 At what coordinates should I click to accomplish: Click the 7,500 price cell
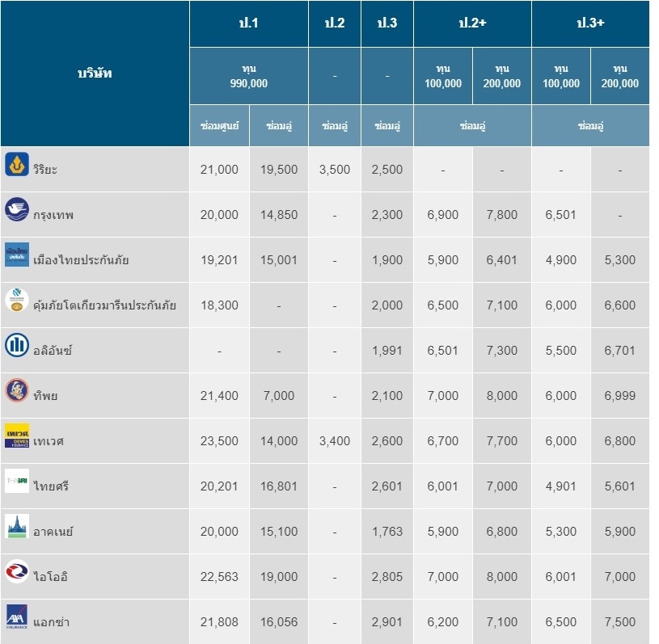[x=620, y=622]
